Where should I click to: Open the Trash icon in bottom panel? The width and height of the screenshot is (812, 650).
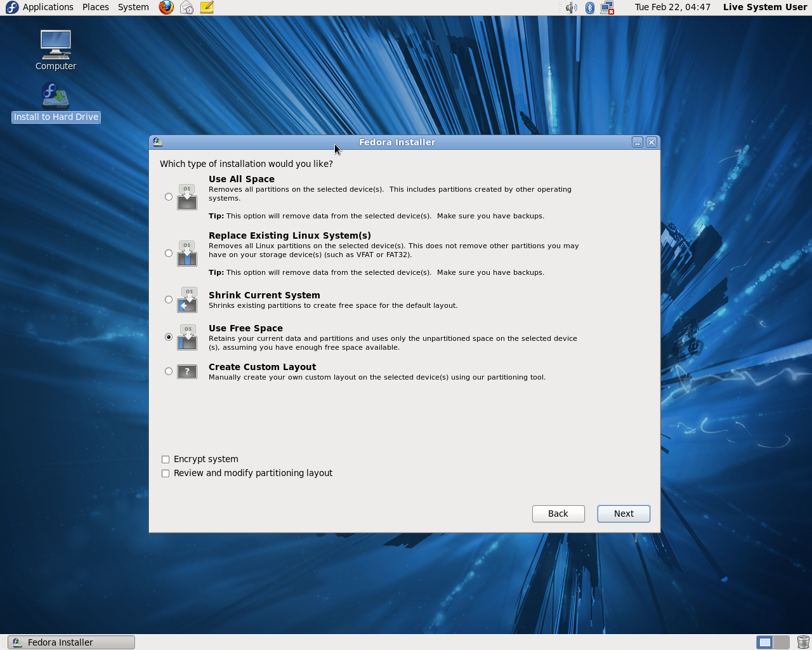tap(802, 642)
